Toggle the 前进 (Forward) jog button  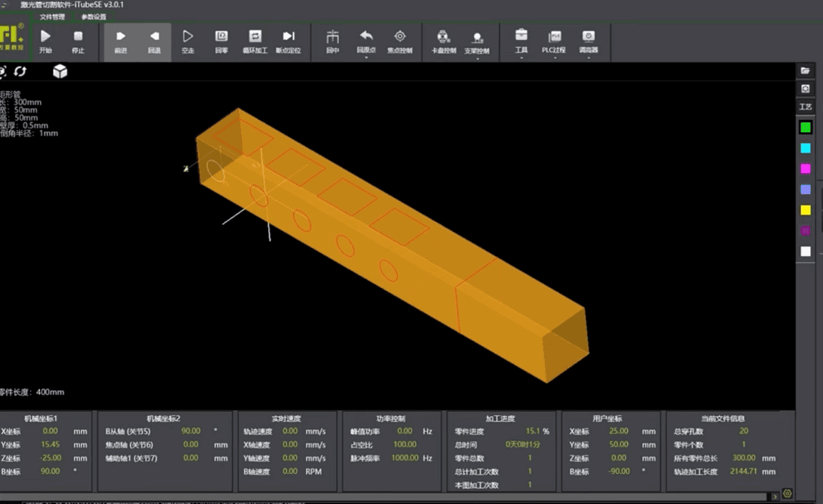coord(120,37)
